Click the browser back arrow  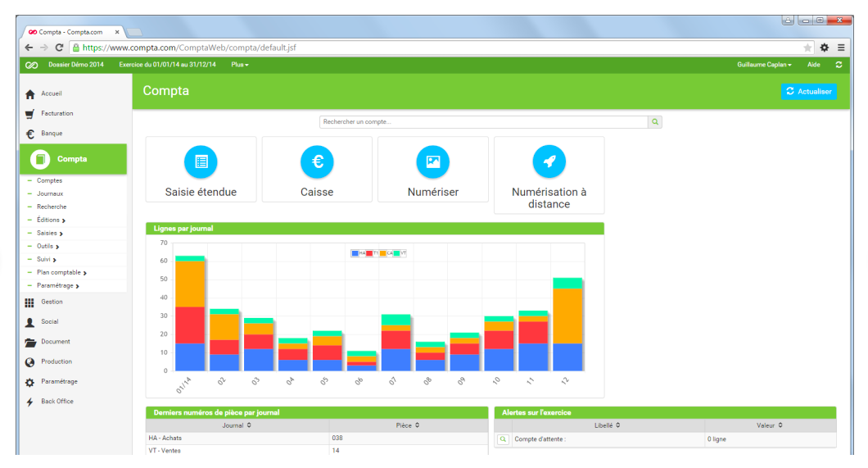coord(29,48)
